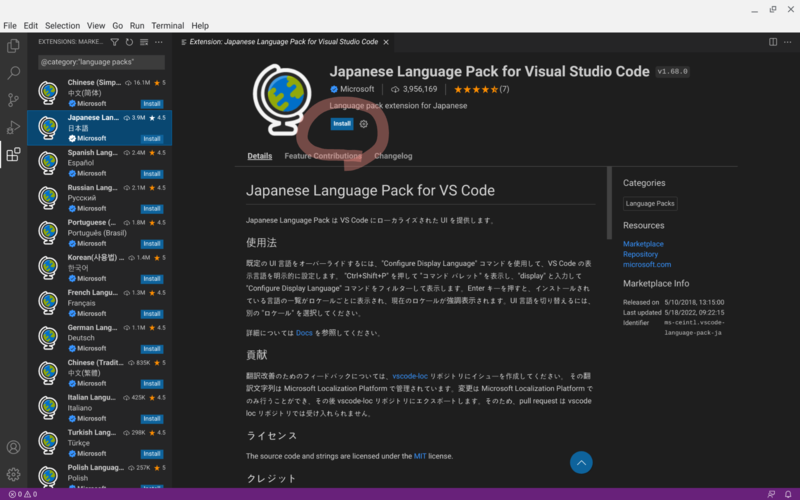Viewport: 800px width, 500px height.
Task: Switch to the Changelog tab
Action: 393,156
